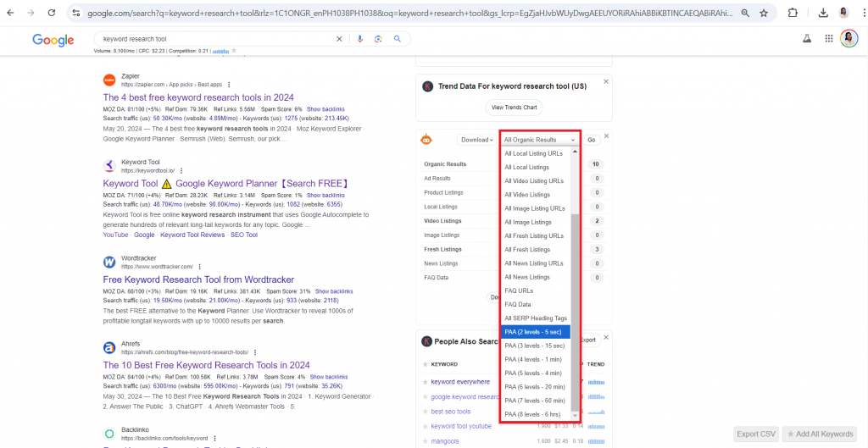Click 'keyword everywhere' related keyword

pyautogui.click(x=460, y=382)
